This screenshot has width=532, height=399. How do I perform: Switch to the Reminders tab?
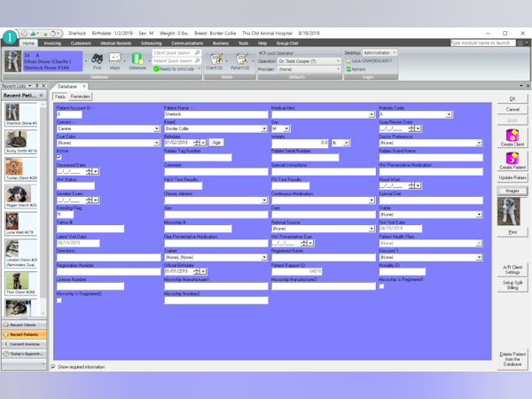pyautogui.click(x=81, y=97)
